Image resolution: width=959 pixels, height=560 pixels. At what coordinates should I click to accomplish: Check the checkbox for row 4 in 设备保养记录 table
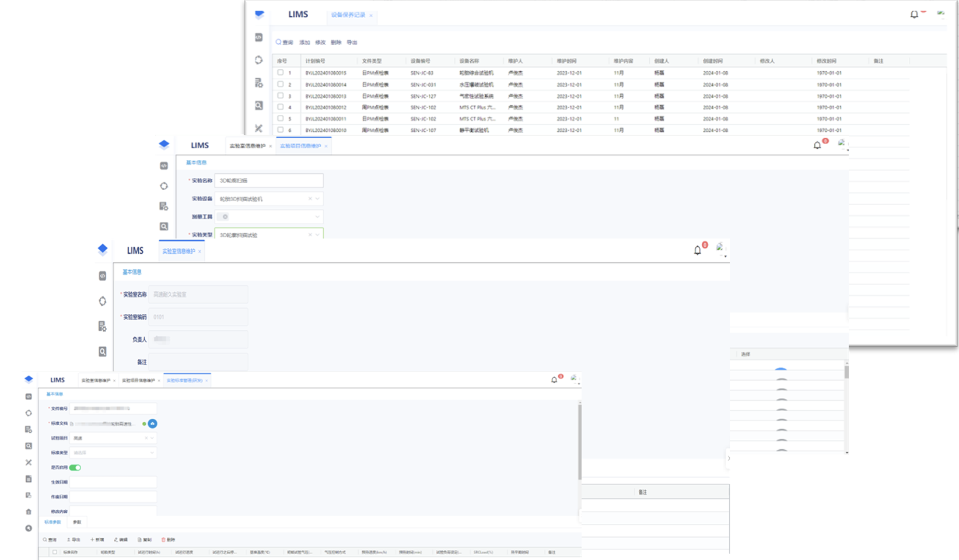tap(281, 107)
